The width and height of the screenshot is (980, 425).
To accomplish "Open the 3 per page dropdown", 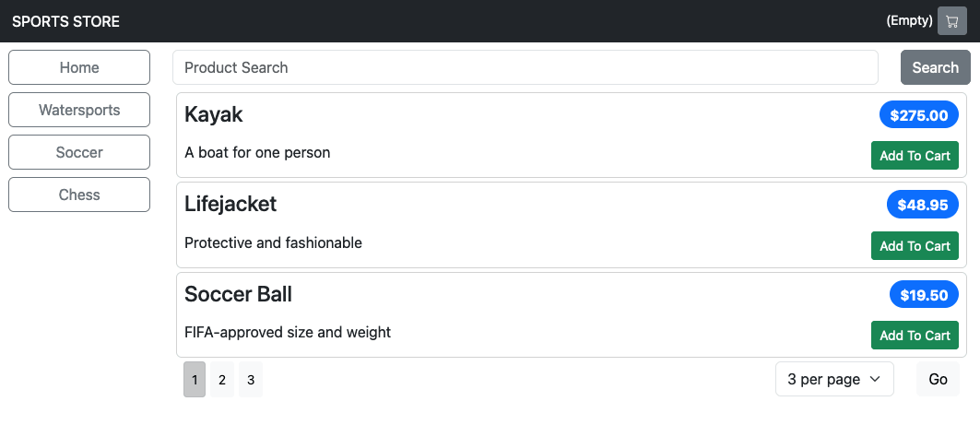I will (834, 379).
